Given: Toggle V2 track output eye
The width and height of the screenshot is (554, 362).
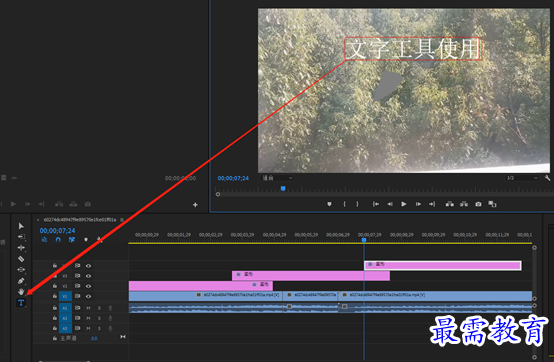Looking at the screenshot, I should [x=88, y=286].
